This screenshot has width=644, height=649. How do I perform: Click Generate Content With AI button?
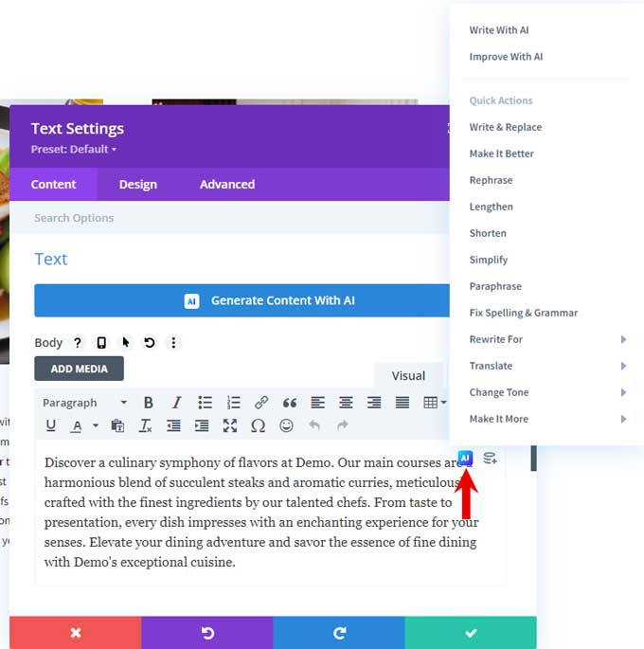tap(241, 300)
